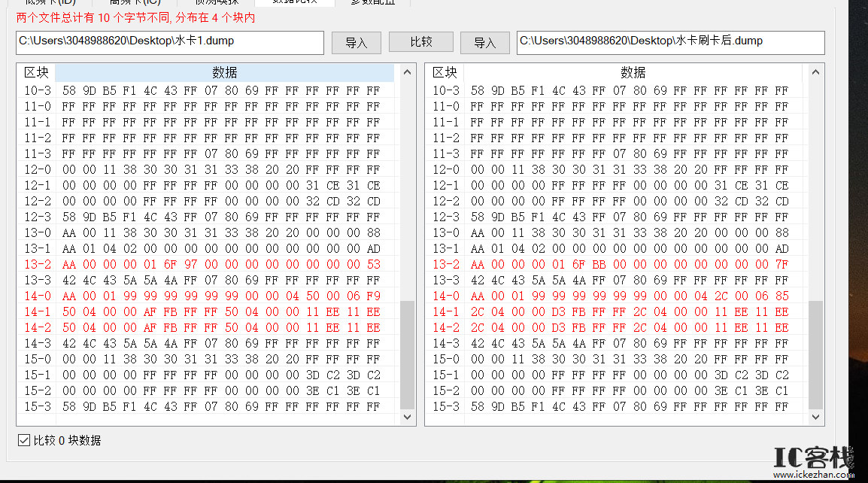This screenshot has width=868, height=483.
Task: Switch to the 高频卡(IC) tab
Action: point(135,2)
